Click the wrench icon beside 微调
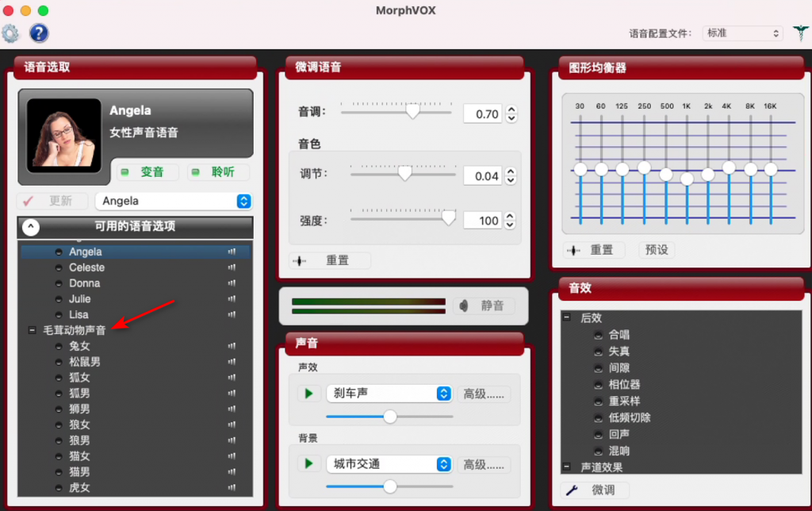The image size is (812, 511). click(x=573, y=490)
